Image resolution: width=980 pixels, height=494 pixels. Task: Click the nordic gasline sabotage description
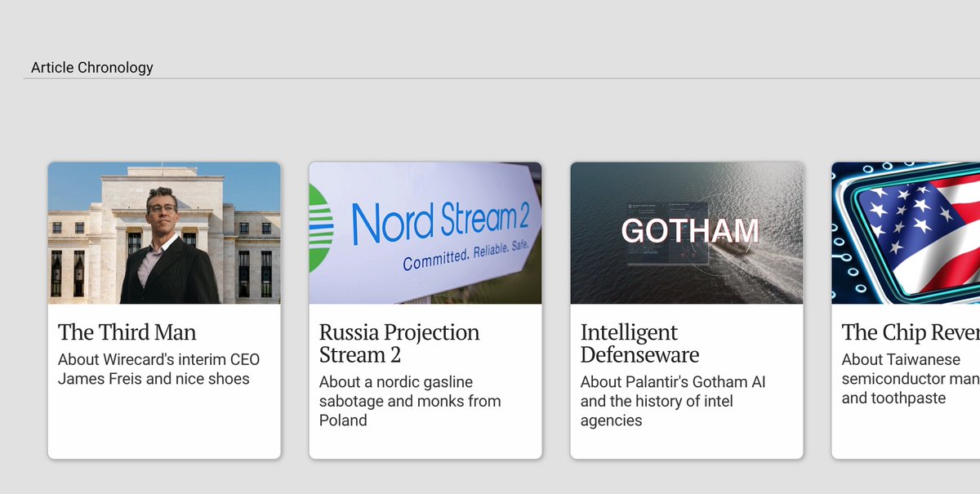click(410, 401)
